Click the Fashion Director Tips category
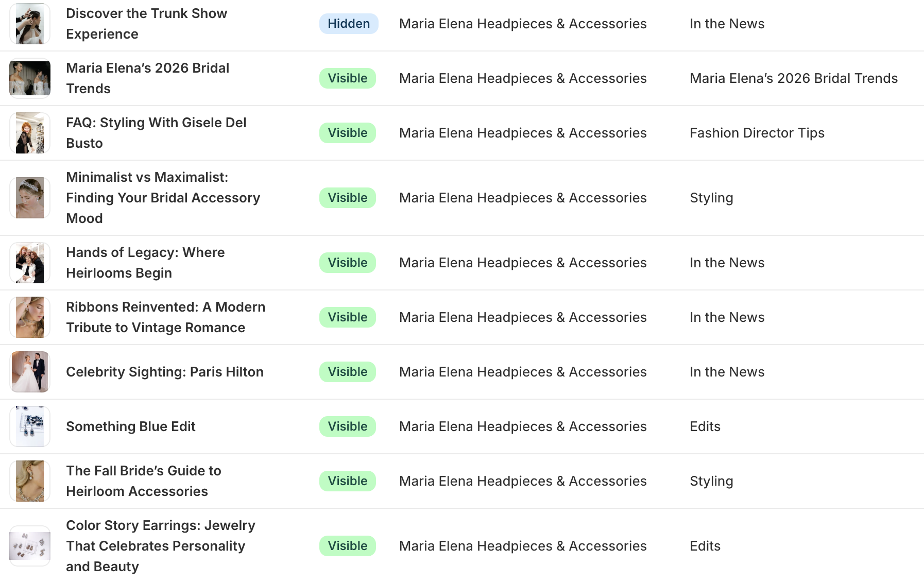The width and height of the screenshot is (924, 582). [x=757, y=133]
